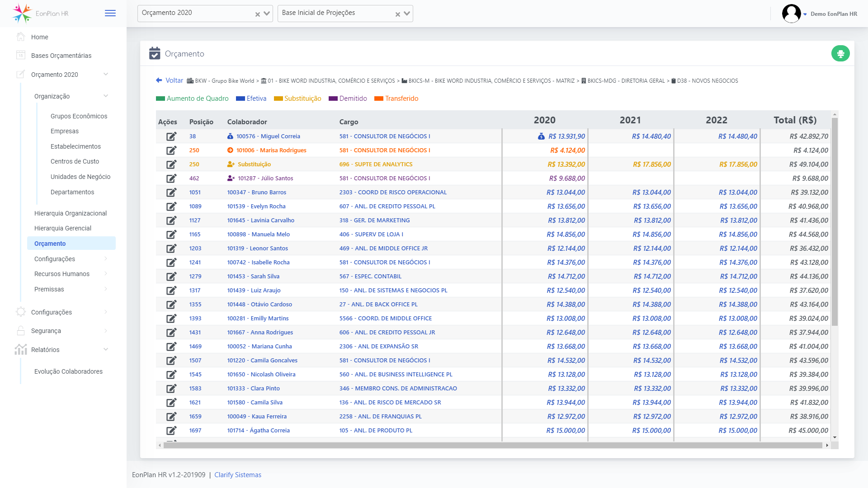Open collaborator 100347 - Bruno Barros
The image size is (868, 488).
pyautogui.click(x=256, y=192)
